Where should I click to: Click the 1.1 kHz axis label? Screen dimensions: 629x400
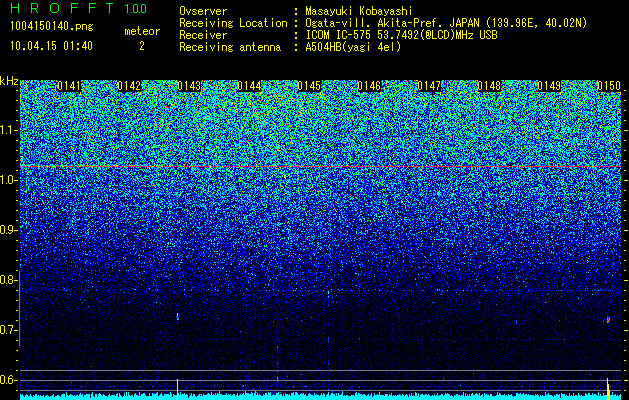(x=8, y=130)
